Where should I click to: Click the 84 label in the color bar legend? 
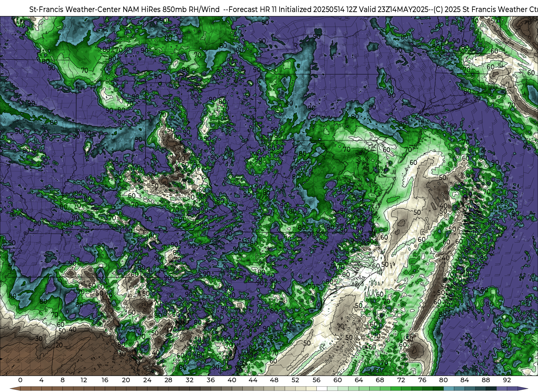(x=464, y=380)
